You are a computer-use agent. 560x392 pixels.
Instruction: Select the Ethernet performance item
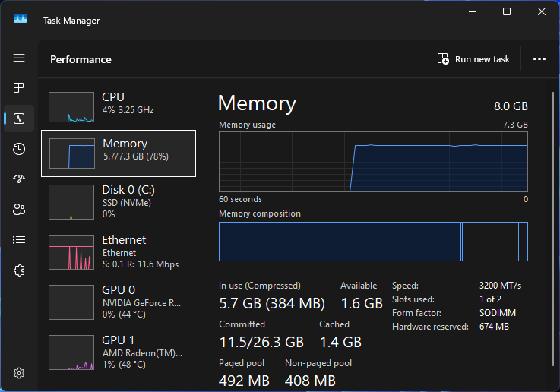coord(119,252)
